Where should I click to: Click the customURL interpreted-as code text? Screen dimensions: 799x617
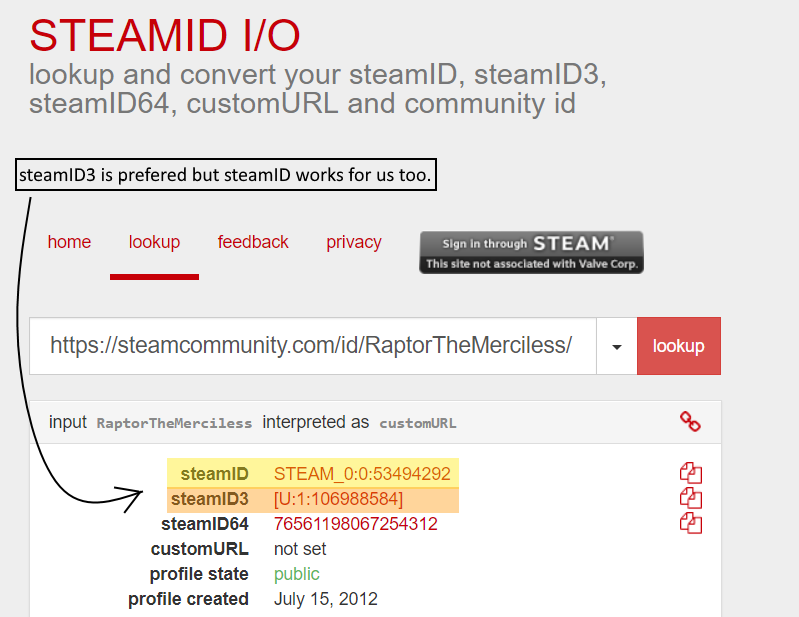coord(418,423)
